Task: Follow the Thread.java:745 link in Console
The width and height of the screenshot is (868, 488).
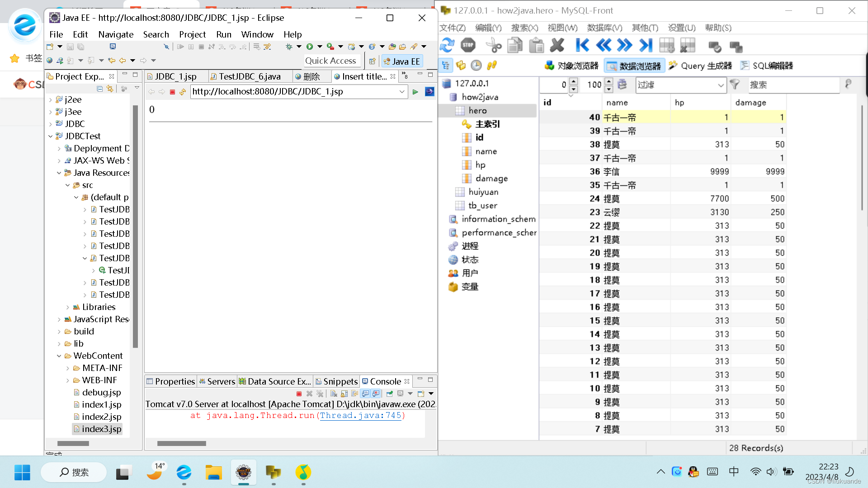Action: tap(359, 415)
